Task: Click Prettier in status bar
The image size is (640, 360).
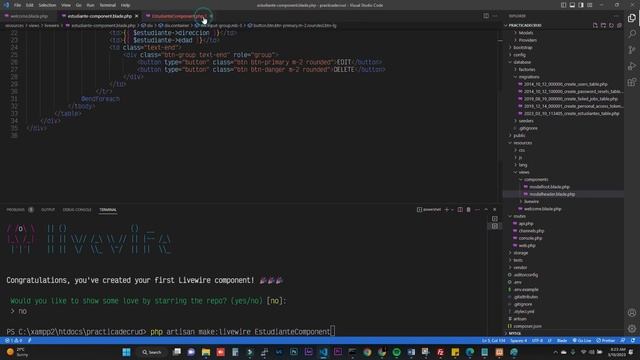Action: (x=606, y=340)
